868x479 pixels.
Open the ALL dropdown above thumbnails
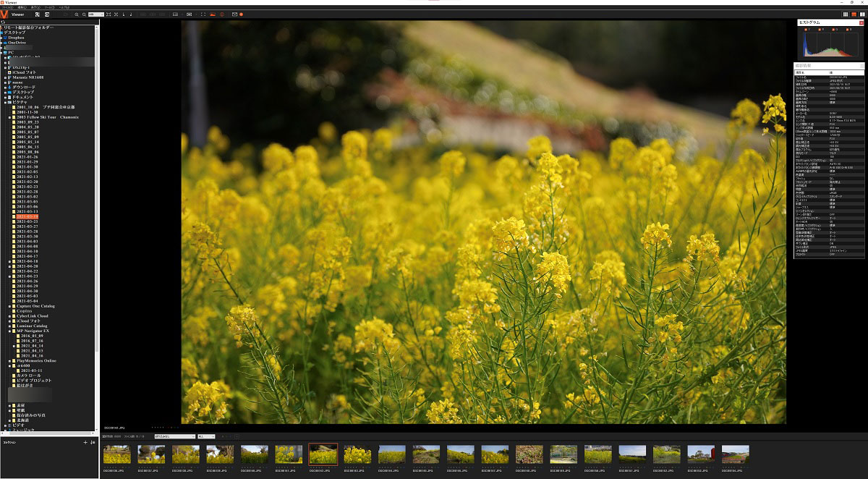206,436
